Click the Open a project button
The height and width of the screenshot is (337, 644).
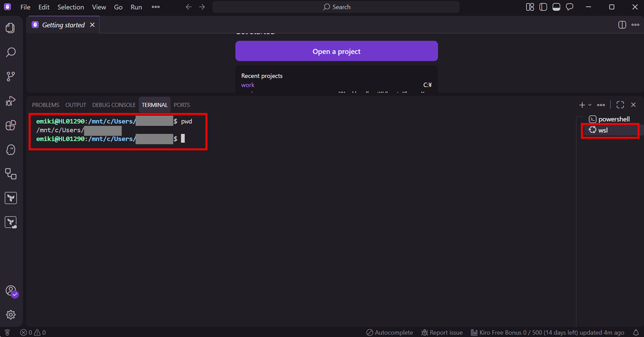[x=337, y=51]
